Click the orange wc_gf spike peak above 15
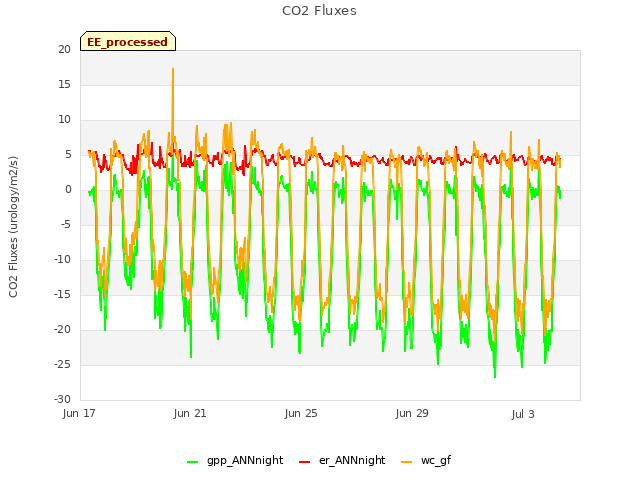 [x=173, y=69]
